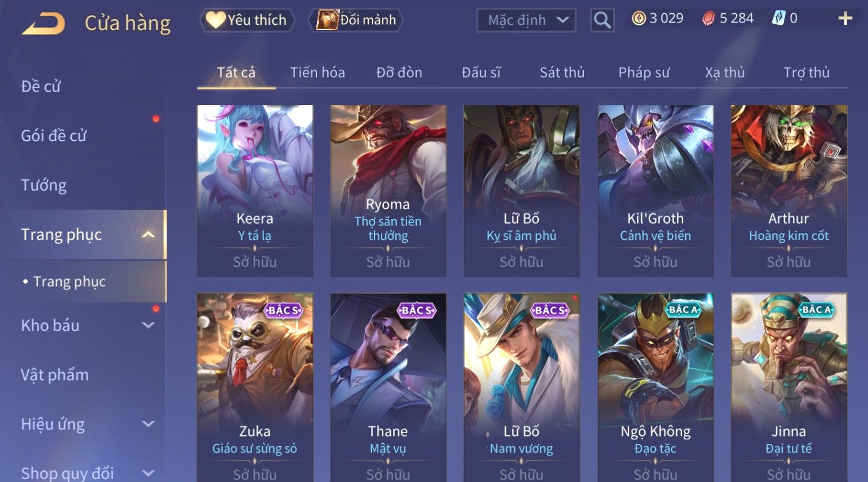This screenshot has width=868, height=482.
Task: Expand the Kho báu sidebar section
Action: [148, 325]
